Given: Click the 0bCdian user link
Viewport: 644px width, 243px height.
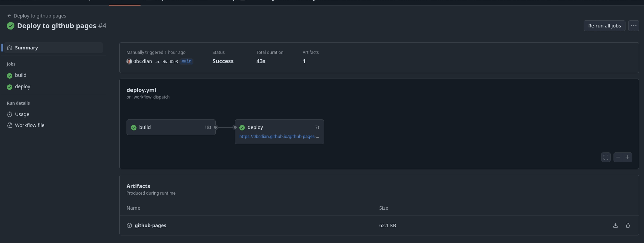Looking at the screenshot, I should (x=143, y=61).
